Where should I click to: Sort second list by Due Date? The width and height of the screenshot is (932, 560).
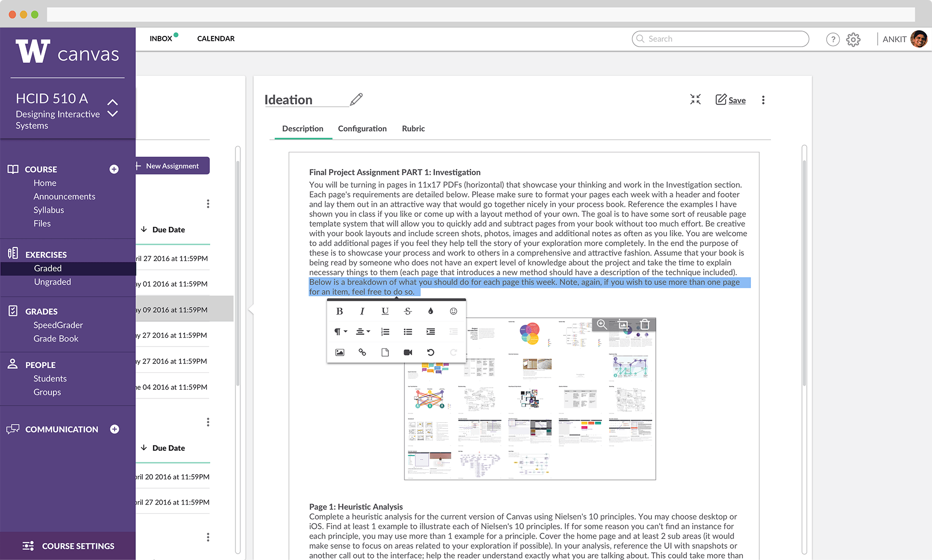[x=163, y=448]
